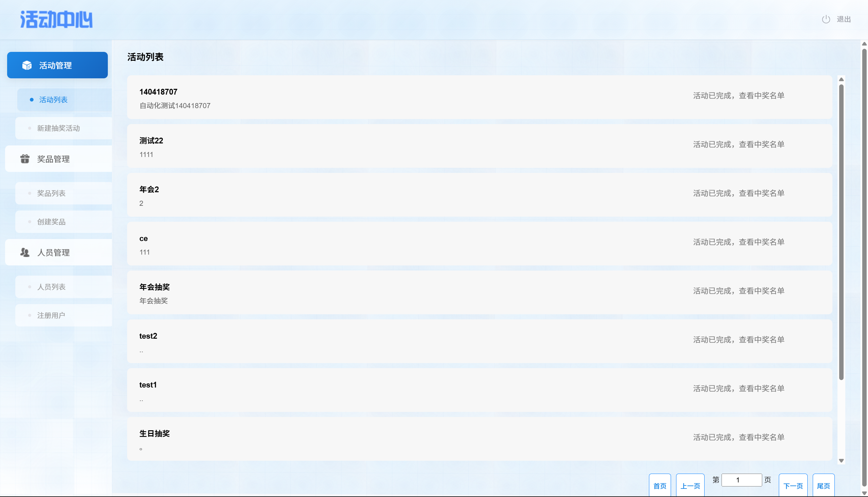Open the 新建抽奖活动 menu item

[x=58, y=128]
